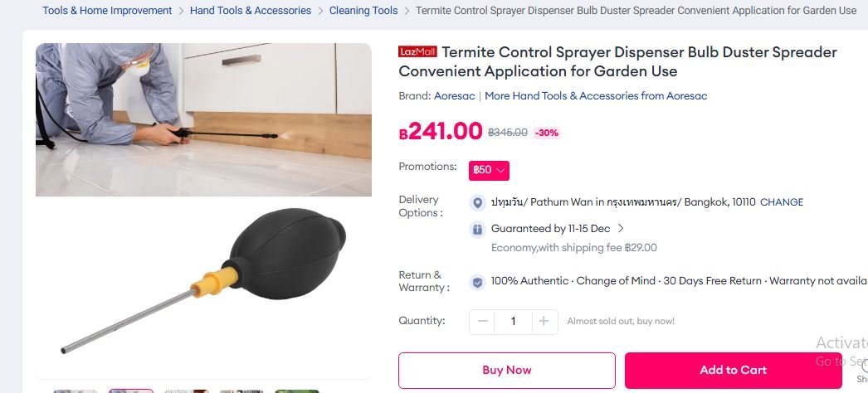This screenshot has height=393, width=868.
Task: Open the Aoresac brand link
Action: coord(455,96)
